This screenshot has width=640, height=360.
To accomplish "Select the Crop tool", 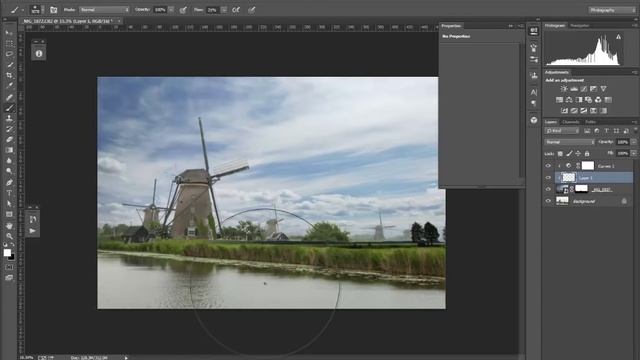I will click(9, 76).
